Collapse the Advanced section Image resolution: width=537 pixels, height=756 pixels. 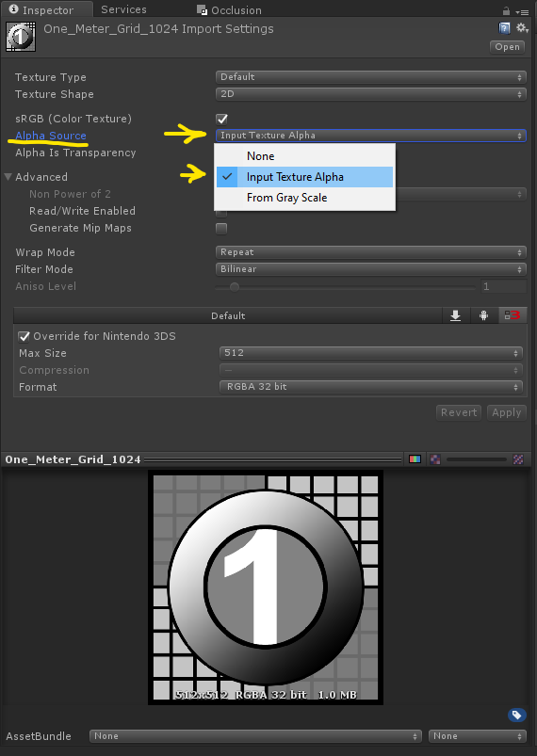(x=8, y=177)
